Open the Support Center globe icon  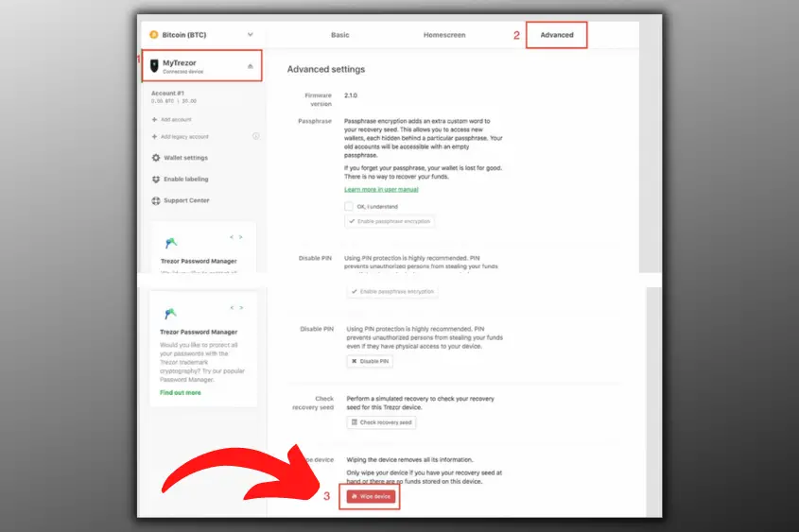(156, 200)
